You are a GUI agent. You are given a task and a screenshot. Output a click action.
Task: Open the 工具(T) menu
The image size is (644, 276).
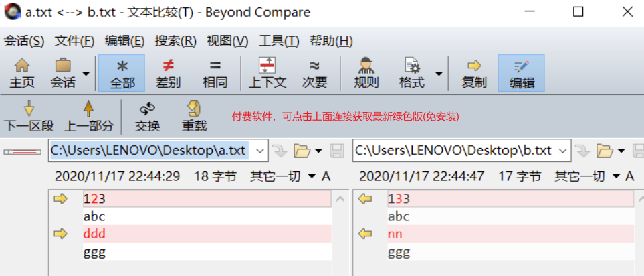pos(279,41)
